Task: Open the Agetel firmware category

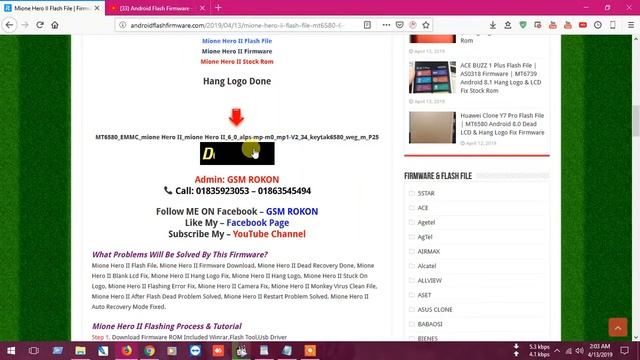Action: tap(426, 222)
